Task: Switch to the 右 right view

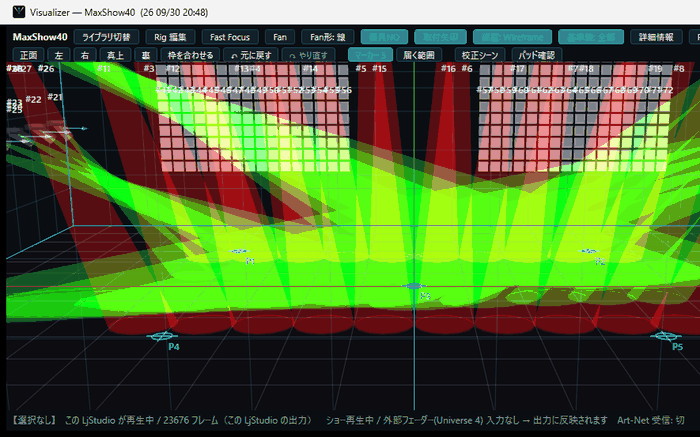Action: 85,55
